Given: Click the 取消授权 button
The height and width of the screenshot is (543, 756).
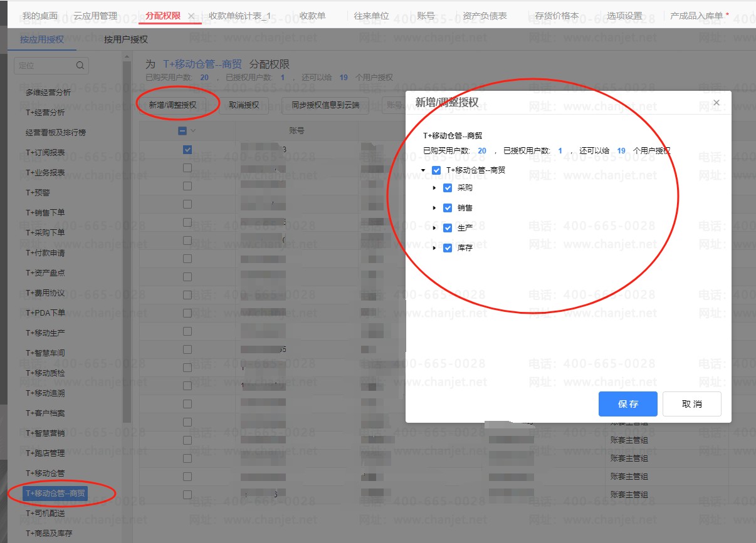Looking at the screenshot, I should [x=244, y=105].
